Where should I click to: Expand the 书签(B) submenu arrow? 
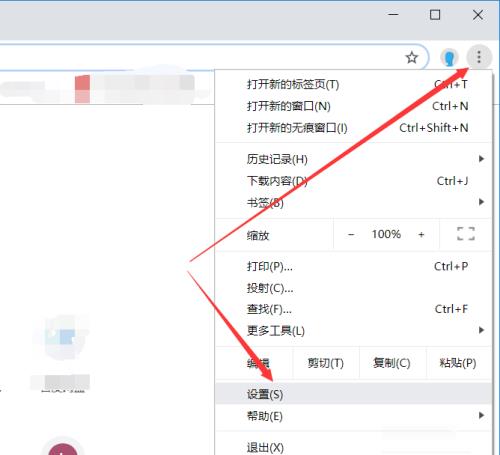(x=481, y=202)
